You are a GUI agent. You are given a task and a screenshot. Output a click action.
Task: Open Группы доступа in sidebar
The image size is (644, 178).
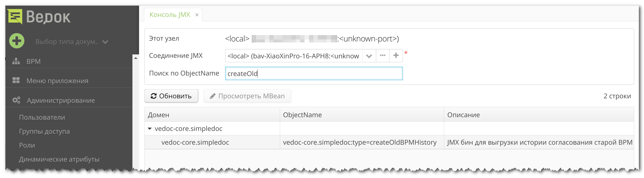44,131
